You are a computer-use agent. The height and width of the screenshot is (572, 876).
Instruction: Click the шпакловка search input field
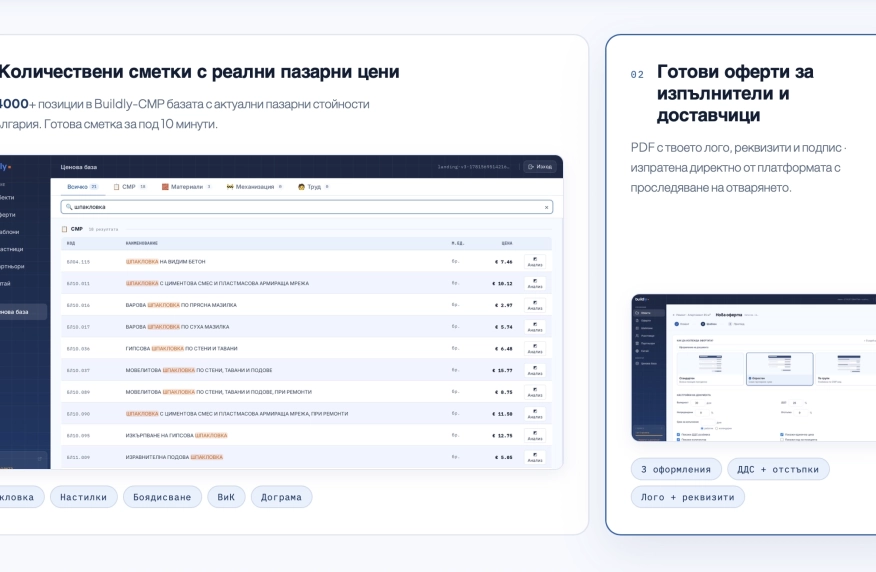pos(307,207)
